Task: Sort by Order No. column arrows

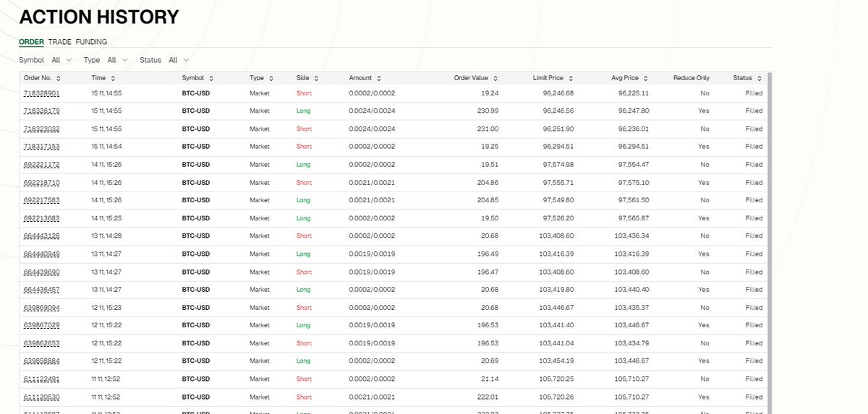Action: click(59, 78)
